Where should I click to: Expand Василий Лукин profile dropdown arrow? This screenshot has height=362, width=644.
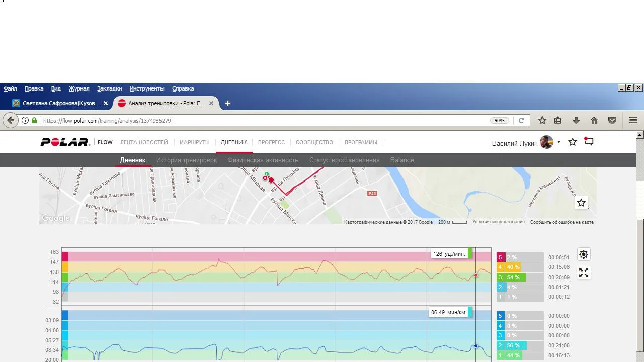pos(559,142)
